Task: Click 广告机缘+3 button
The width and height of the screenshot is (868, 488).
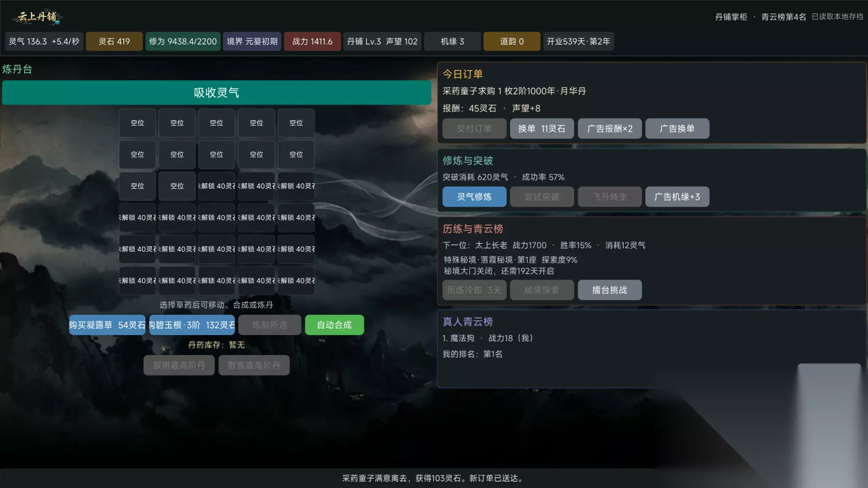Action: click(x=677, y=197)
